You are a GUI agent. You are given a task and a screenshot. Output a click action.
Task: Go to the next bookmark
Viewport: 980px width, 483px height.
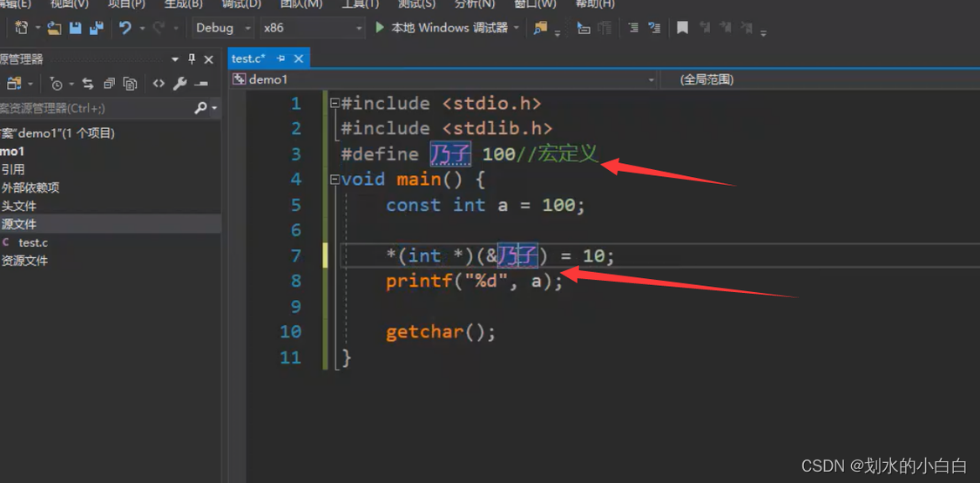[725, 28]
